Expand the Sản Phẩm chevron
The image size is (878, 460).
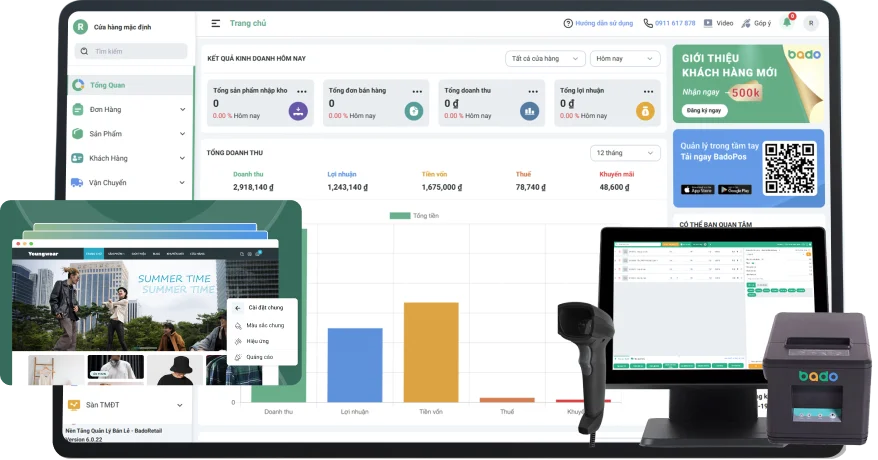click(183, 134)
